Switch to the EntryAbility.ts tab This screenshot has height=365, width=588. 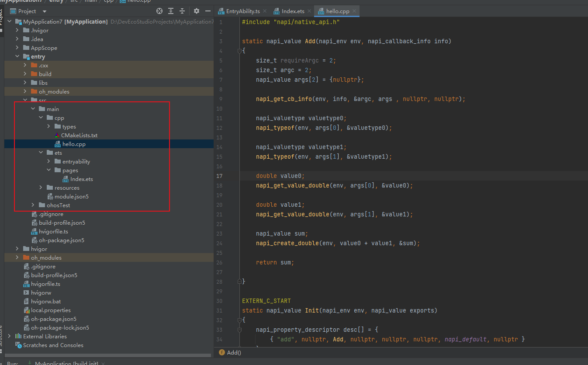[x=243, y=11]
